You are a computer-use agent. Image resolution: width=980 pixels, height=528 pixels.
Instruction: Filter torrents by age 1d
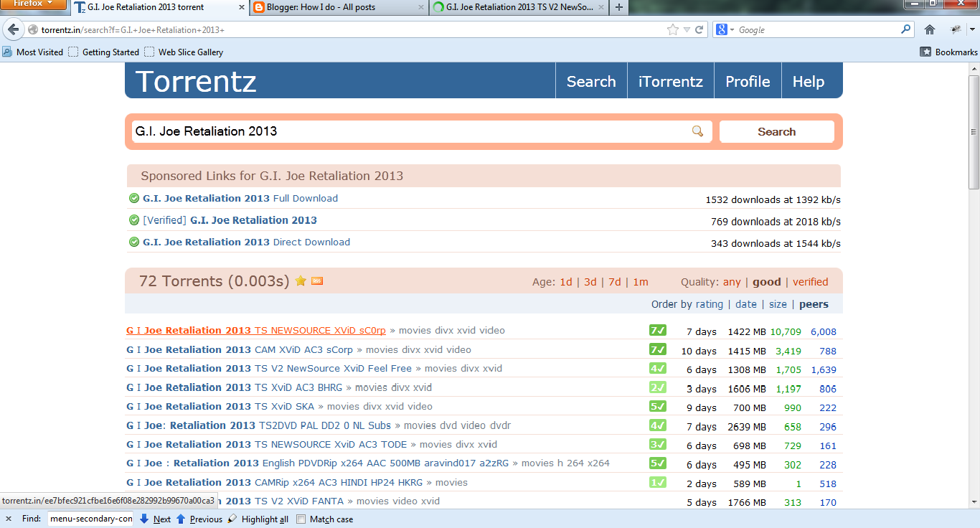[566, 282]
